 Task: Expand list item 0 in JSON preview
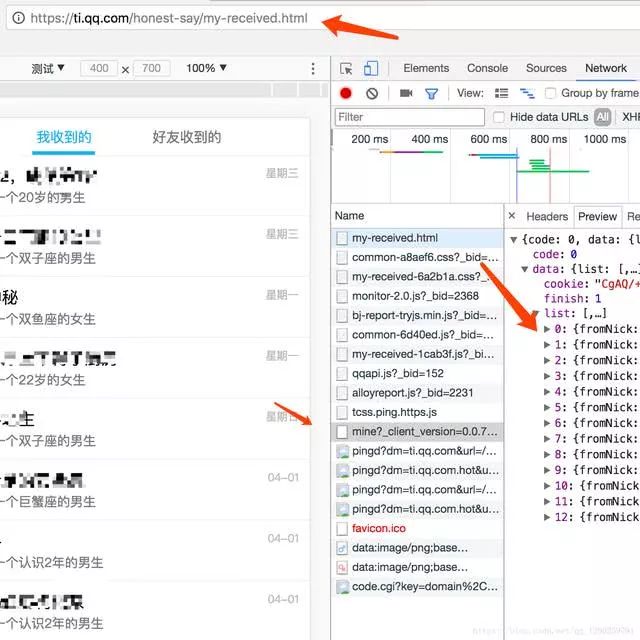click(547, 330)
